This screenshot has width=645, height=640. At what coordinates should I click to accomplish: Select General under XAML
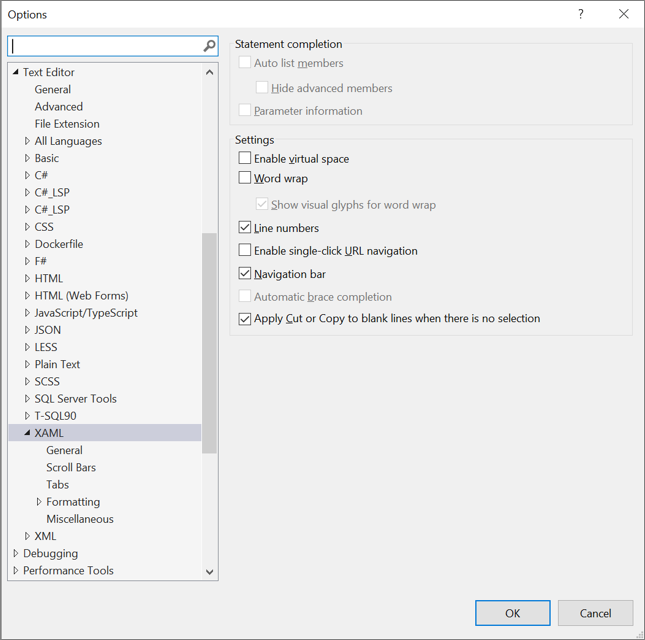64,450
